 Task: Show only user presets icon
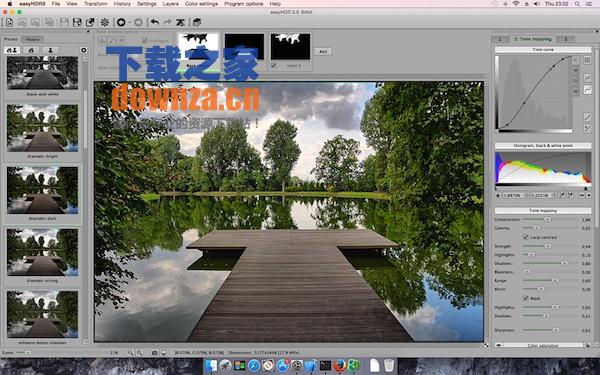[51, 50]
